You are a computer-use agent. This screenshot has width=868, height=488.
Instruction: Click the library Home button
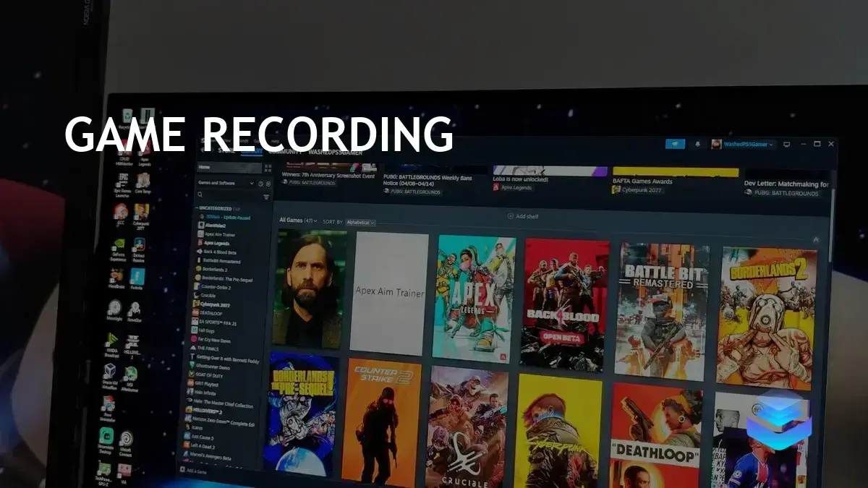pos(229,167)
